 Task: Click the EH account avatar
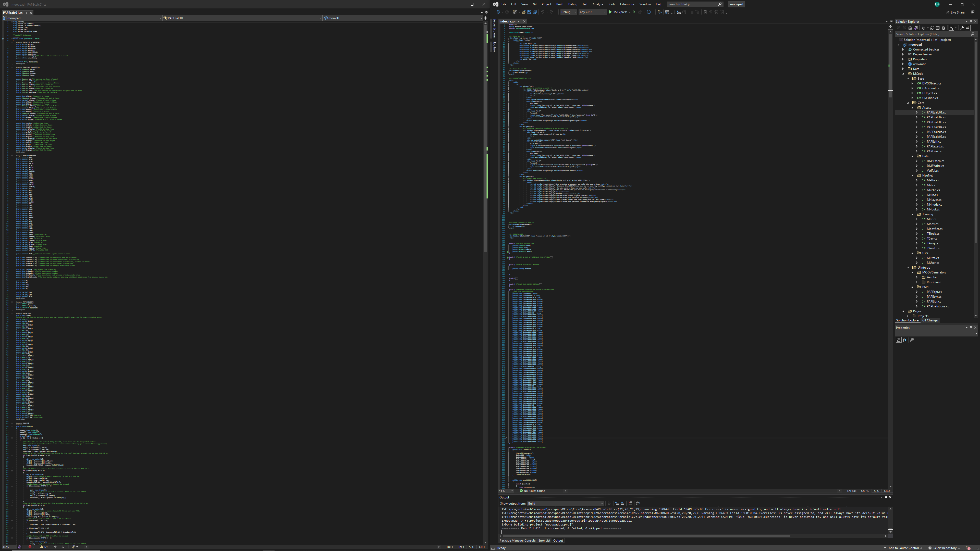937,4
